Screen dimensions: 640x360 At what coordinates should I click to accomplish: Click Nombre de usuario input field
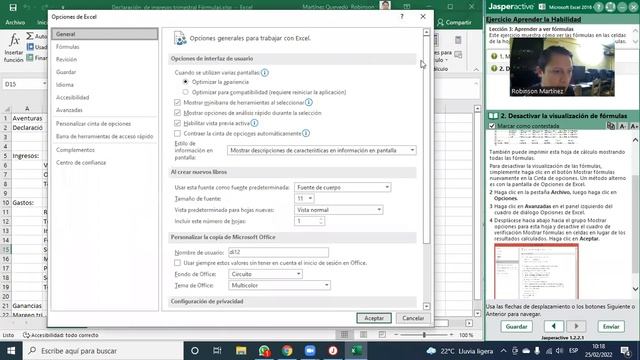(x=278, y=252)
